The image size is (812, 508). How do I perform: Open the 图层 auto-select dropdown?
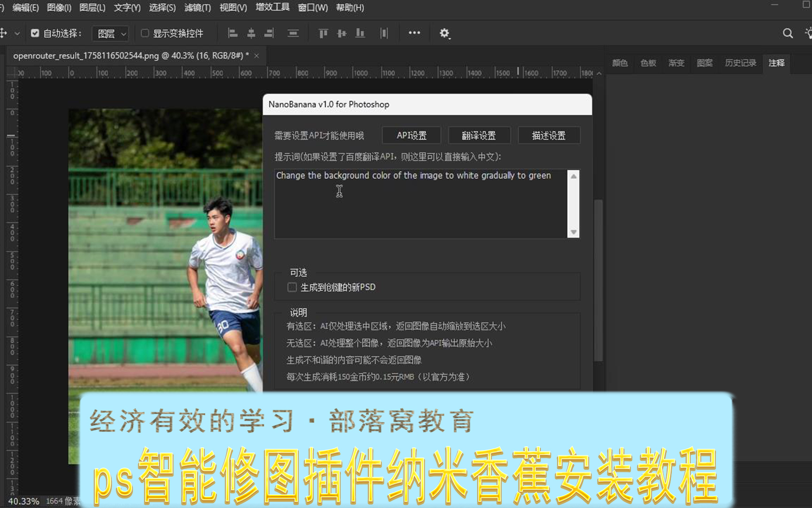[111, 33]
